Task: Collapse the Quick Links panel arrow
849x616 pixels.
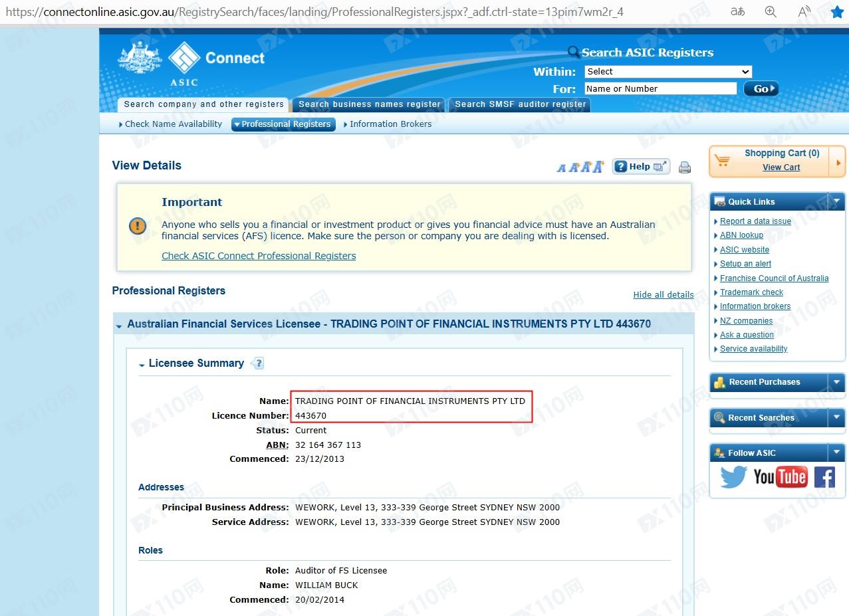Action: tap(836, 202)
